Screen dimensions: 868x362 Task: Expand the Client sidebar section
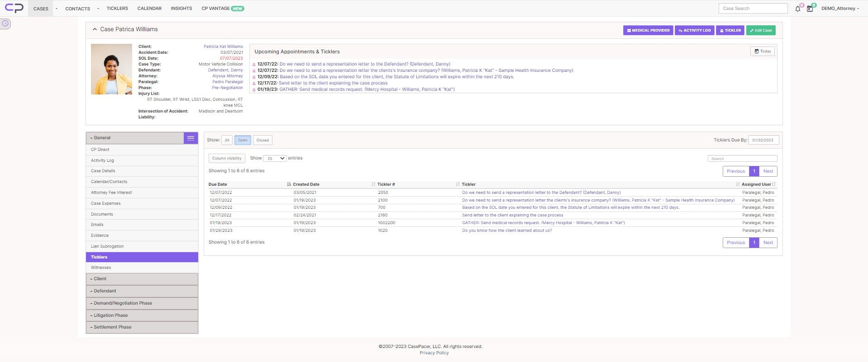142,279
